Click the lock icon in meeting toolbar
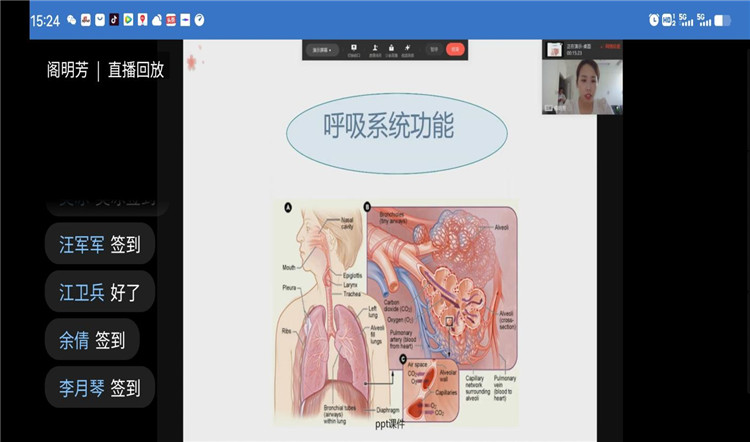750x442 pixels. (x=391, y=49)
